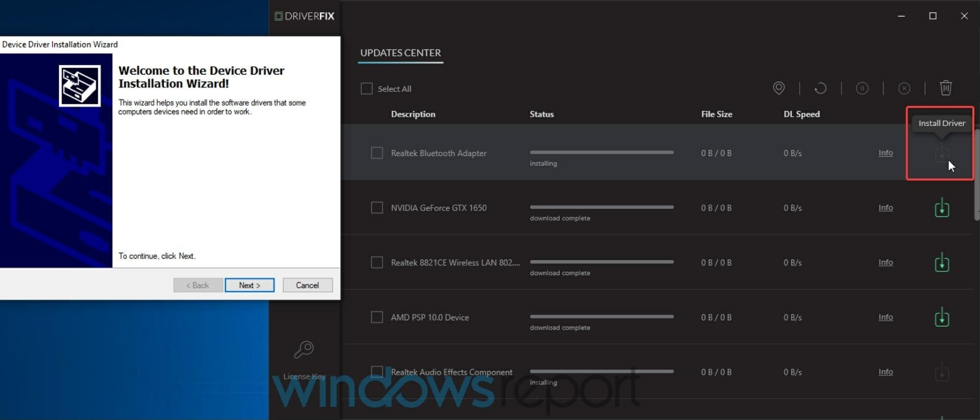The image size is (980, 420).
Task: Maximize the DriverFix window
Action: click(933, 16)
